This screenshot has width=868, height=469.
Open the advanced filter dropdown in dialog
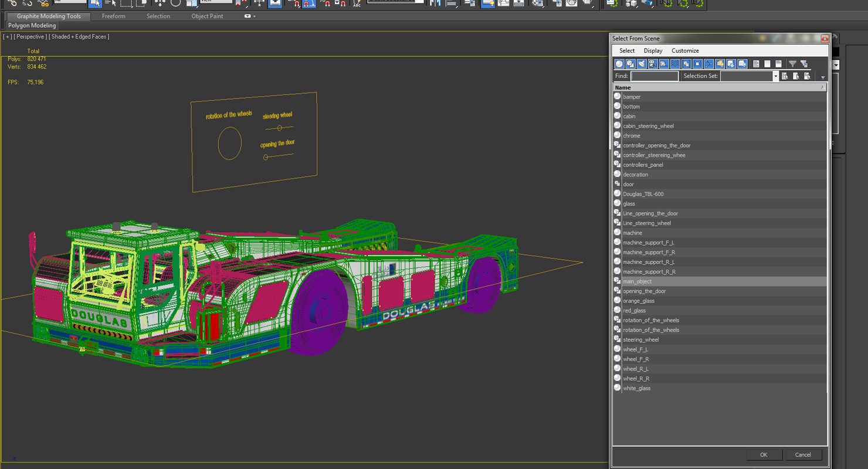823,77
